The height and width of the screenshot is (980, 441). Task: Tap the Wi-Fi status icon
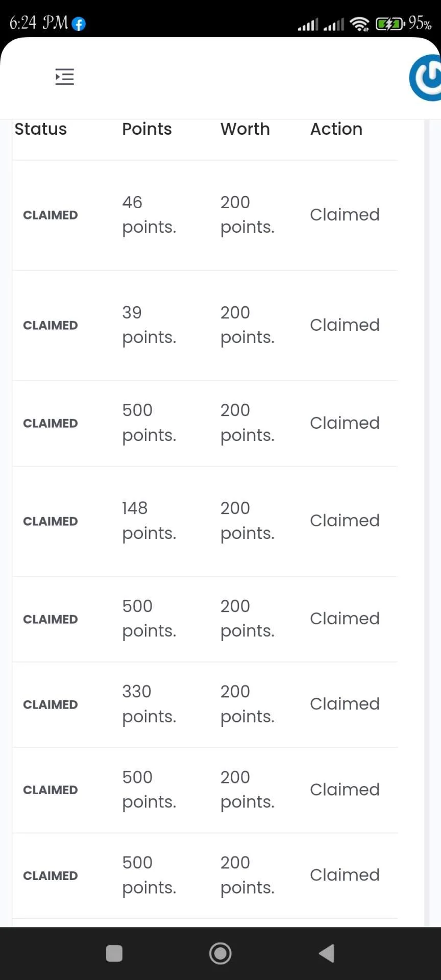pos(360,23)
